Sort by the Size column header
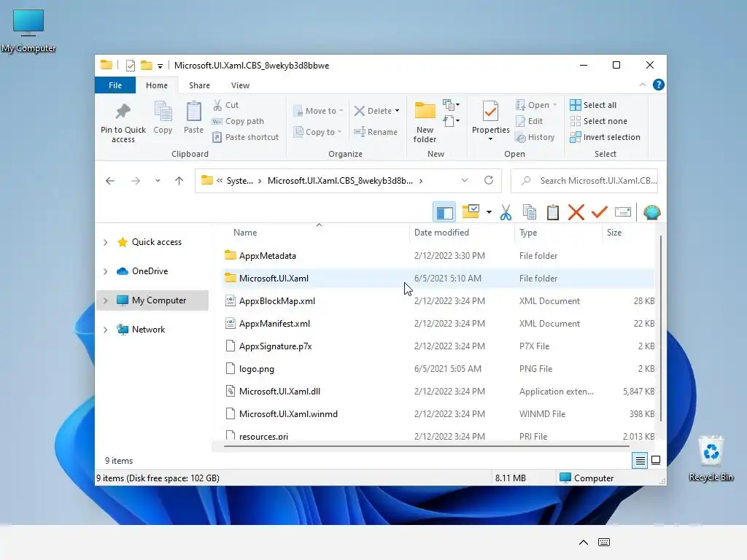The height and width of the screenshot is (560, 747). click(628, 233)
